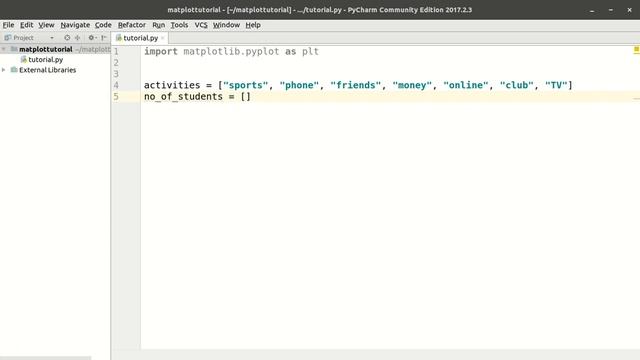Click the "TV" string in code
640x360 pixels.
[556, 85]
